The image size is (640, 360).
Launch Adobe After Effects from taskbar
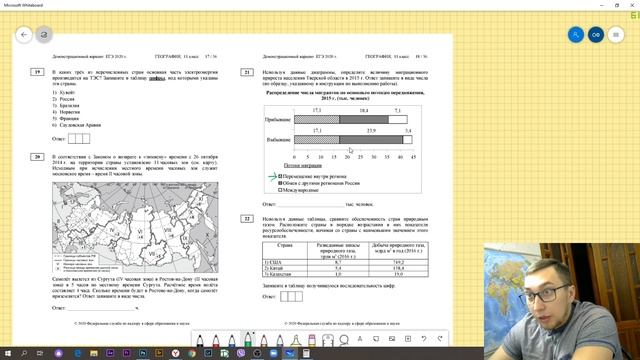[110, 353]
